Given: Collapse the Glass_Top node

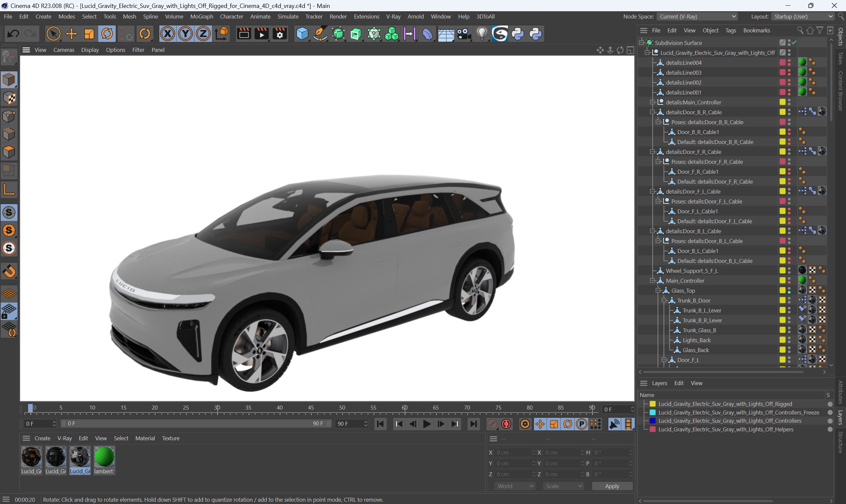Looking at the screenshot, I should [658, 290].
